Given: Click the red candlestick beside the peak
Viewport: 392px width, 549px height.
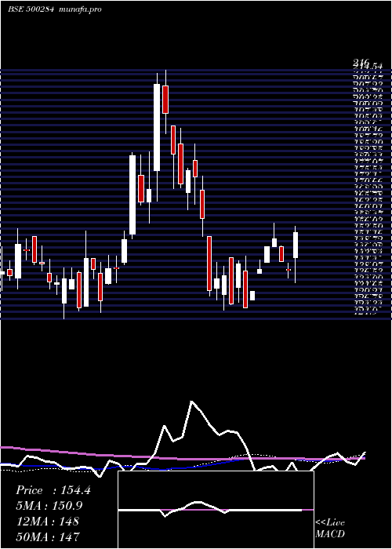Looking at the screenshot, I should pos(165,100).
